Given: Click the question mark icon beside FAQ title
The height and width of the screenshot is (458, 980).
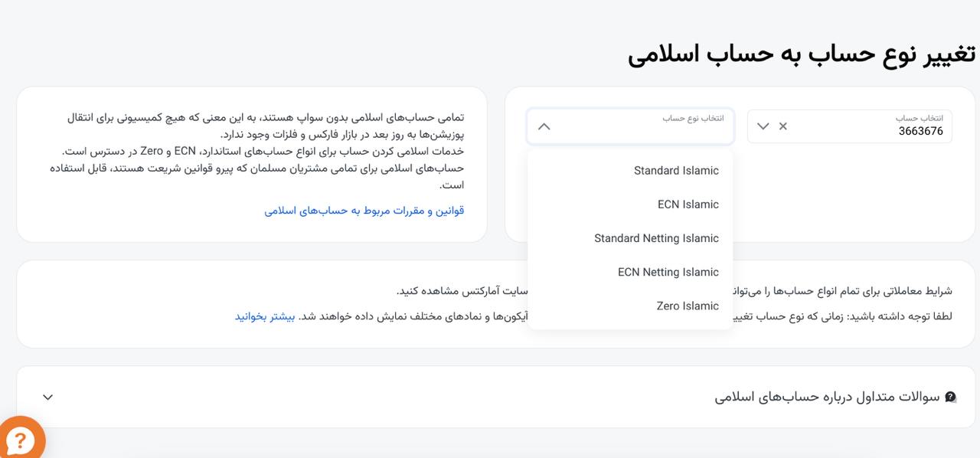Looking at the screenshot, I should pyautogui.click(x=950, y=397).
